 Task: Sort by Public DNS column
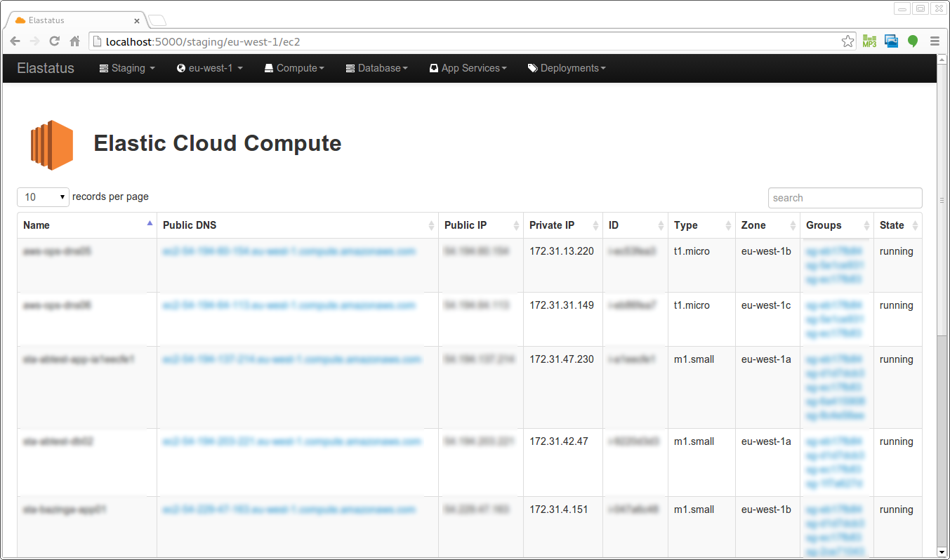click(298, 225)
